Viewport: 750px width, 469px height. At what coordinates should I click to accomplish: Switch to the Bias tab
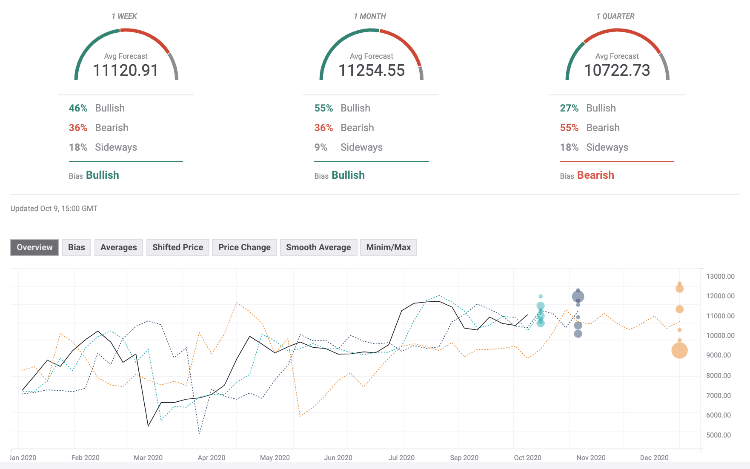click(76, 247)
